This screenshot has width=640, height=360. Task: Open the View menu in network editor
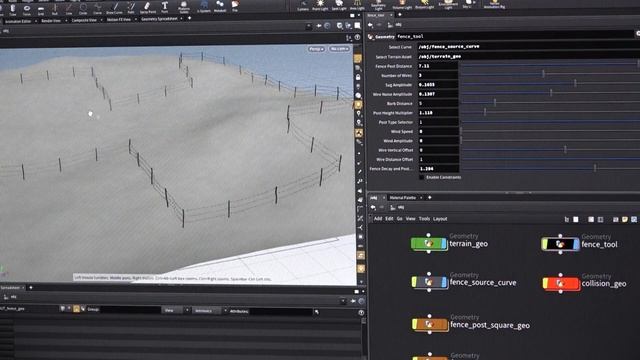click(410, 219)
